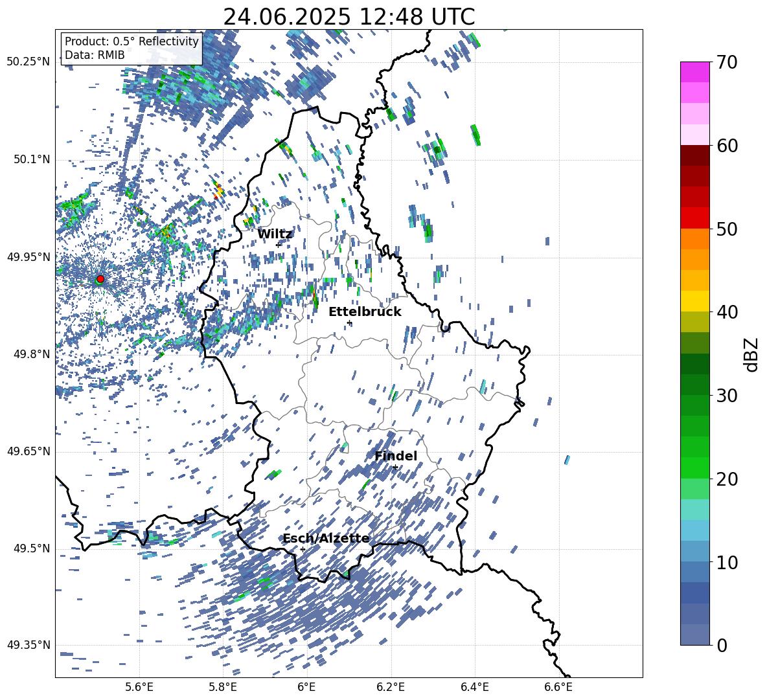Click the 49.5°N latitude label

pos(31,548)
